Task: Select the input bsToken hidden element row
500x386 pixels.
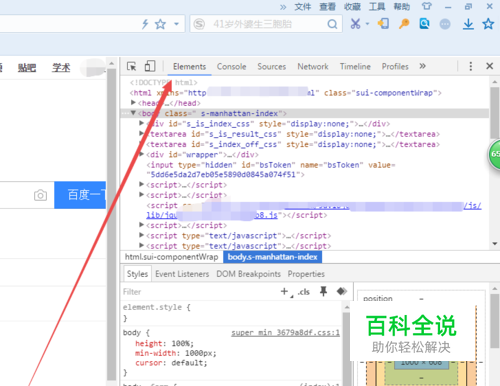Action: coord(271,170)
